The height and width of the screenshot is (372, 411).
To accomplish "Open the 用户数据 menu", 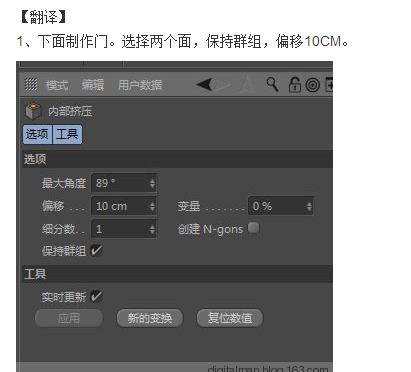I will (140, 85).
